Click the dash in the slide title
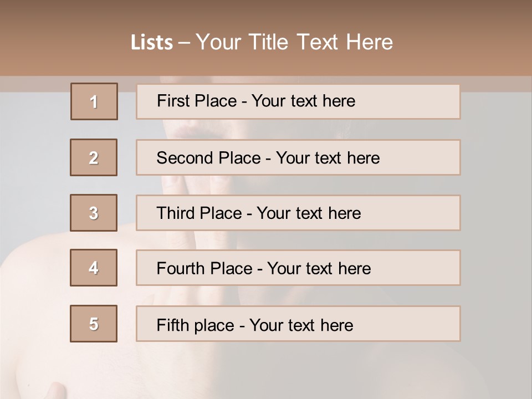Screen dimensions: 532x399 click(184, 43)
